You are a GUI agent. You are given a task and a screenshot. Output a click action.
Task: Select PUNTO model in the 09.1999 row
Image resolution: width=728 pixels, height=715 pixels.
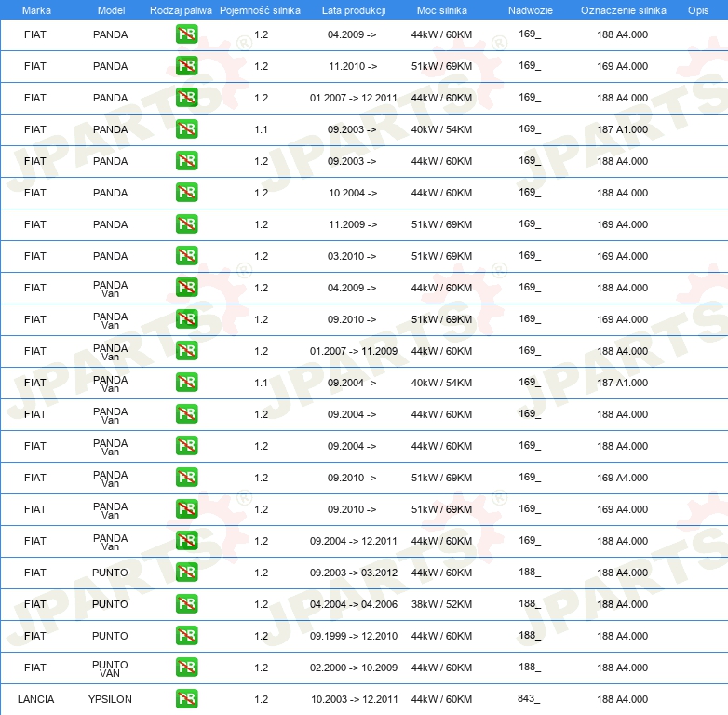coord(110,636)
